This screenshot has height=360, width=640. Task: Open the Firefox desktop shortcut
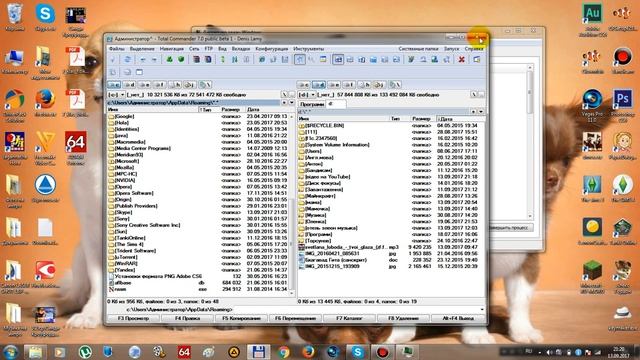coord(45,103)
